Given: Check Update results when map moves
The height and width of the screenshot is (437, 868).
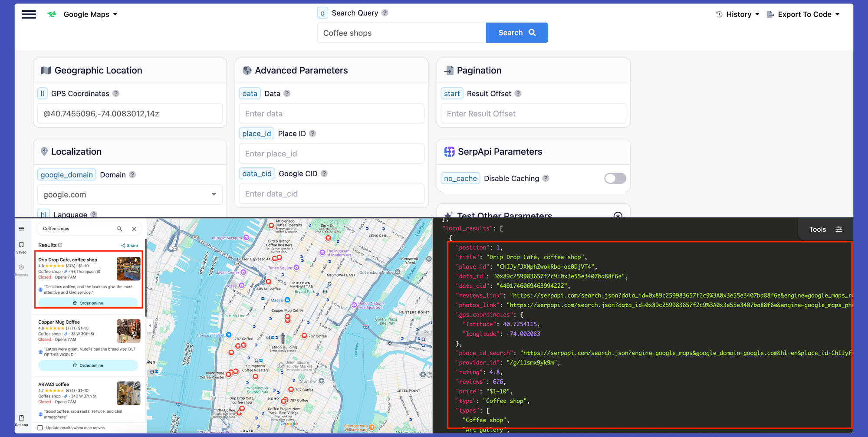Looking at the screenshot, I should (x=40, y=428).
